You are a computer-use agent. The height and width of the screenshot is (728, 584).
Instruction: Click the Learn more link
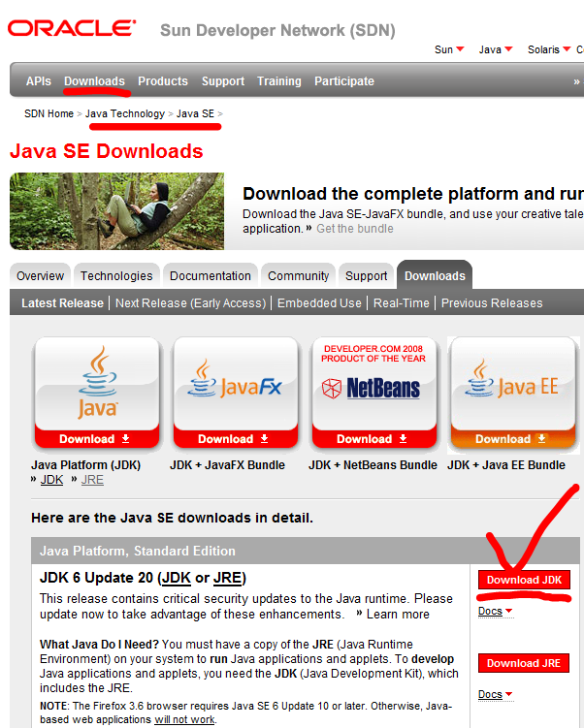pyautogui.click(x=398, y=615)
